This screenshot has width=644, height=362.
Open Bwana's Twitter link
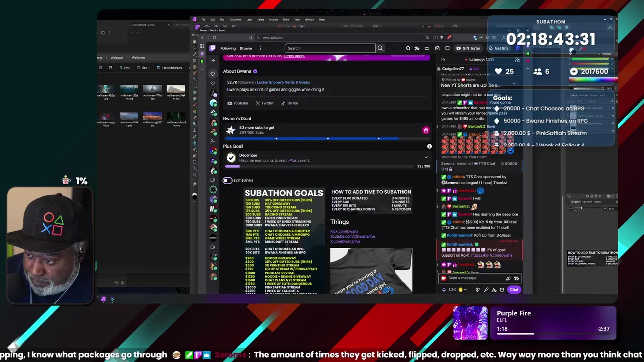[264, 103]
